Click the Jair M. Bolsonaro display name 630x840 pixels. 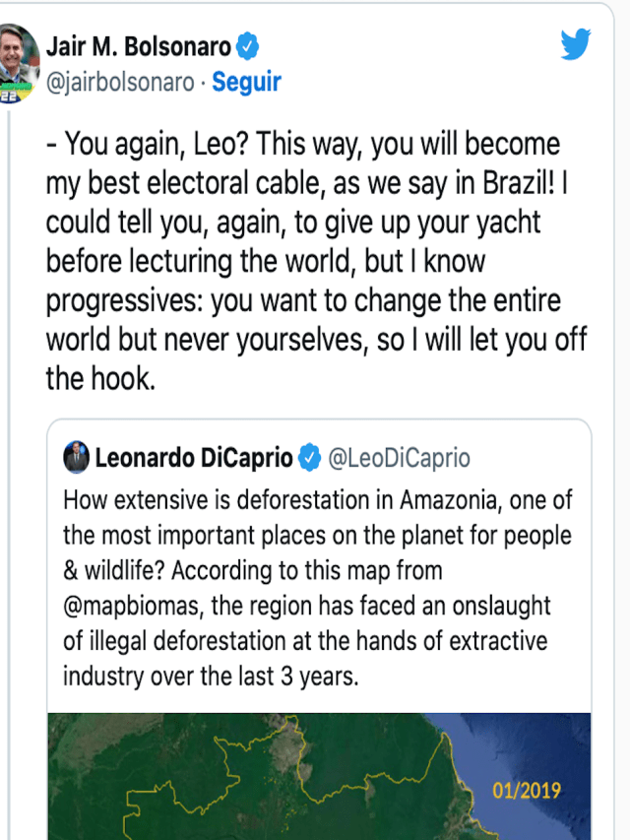pos(138,46)
